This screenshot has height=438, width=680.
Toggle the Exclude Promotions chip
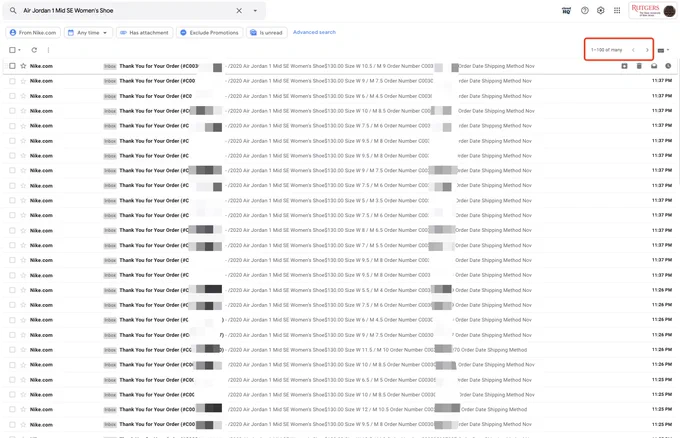point(209,33)
